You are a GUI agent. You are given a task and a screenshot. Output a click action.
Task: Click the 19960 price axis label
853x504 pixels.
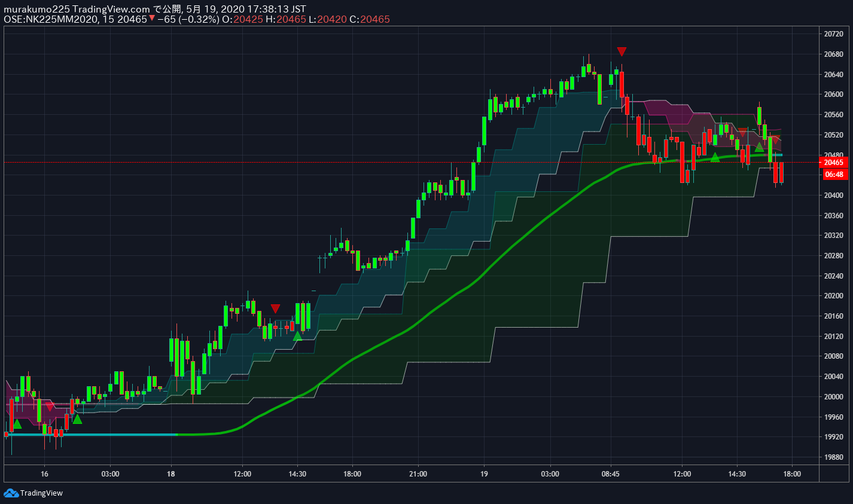834,417
